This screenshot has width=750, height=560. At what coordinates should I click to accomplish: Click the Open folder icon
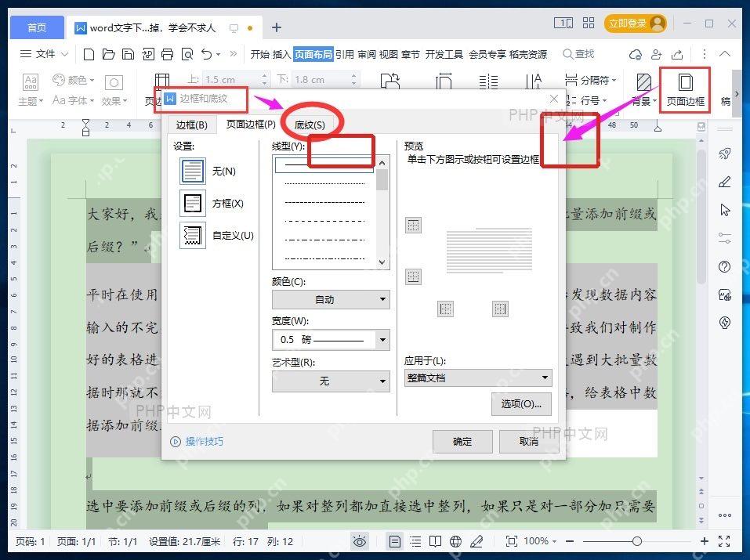[x=109, y=54]
